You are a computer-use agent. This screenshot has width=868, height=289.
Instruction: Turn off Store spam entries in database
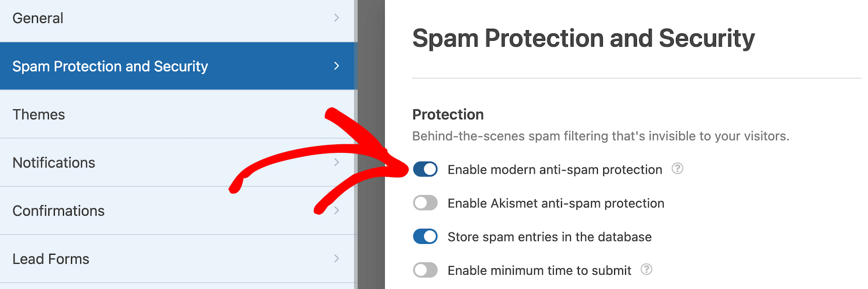[x=425, y=237]
